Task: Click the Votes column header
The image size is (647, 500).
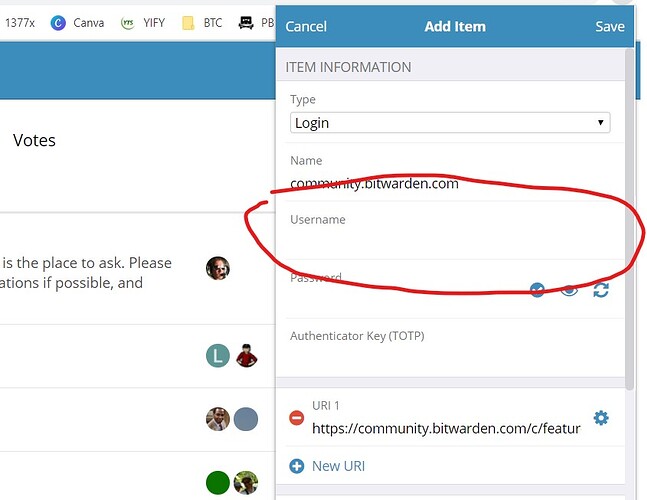Action: (x=34, y=140)
